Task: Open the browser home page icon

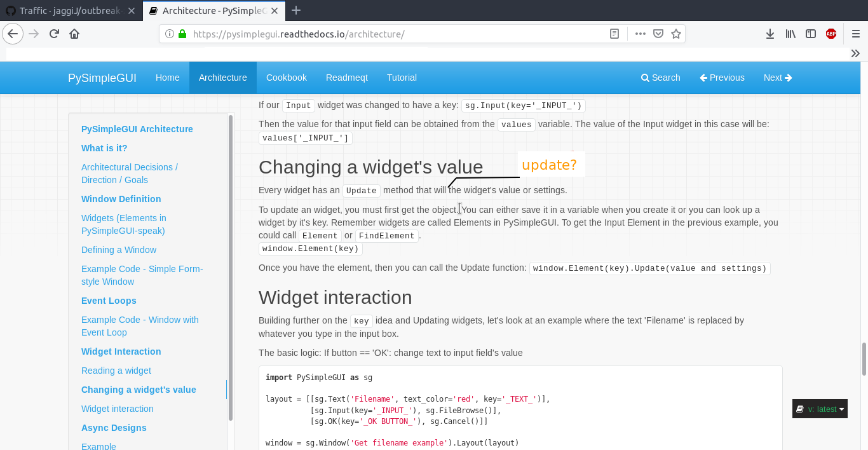Action: (74, 34)
